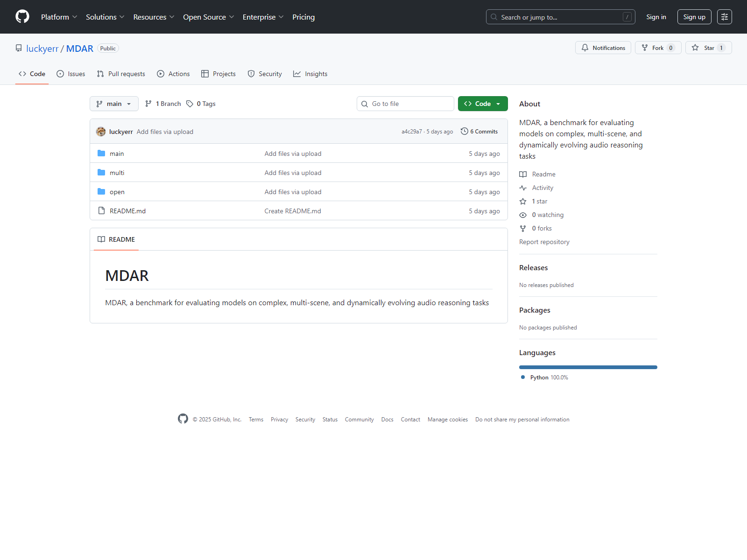Switch to the Issues tab
Image resolution: width=747 pixels, height=560 pixels.
(x=71, y=74)
